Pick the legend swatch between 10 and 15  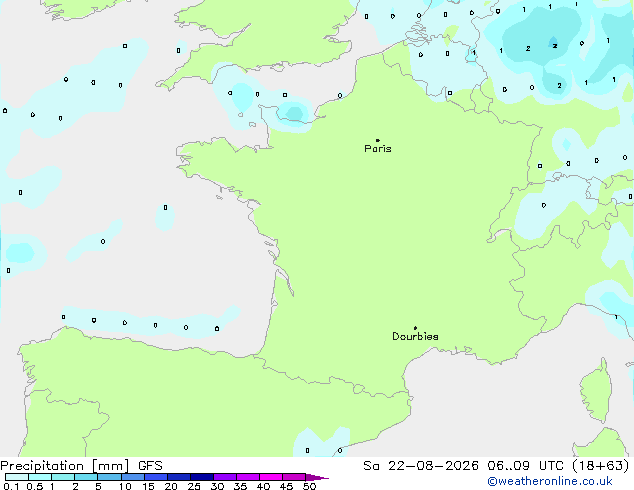[133, 477]
